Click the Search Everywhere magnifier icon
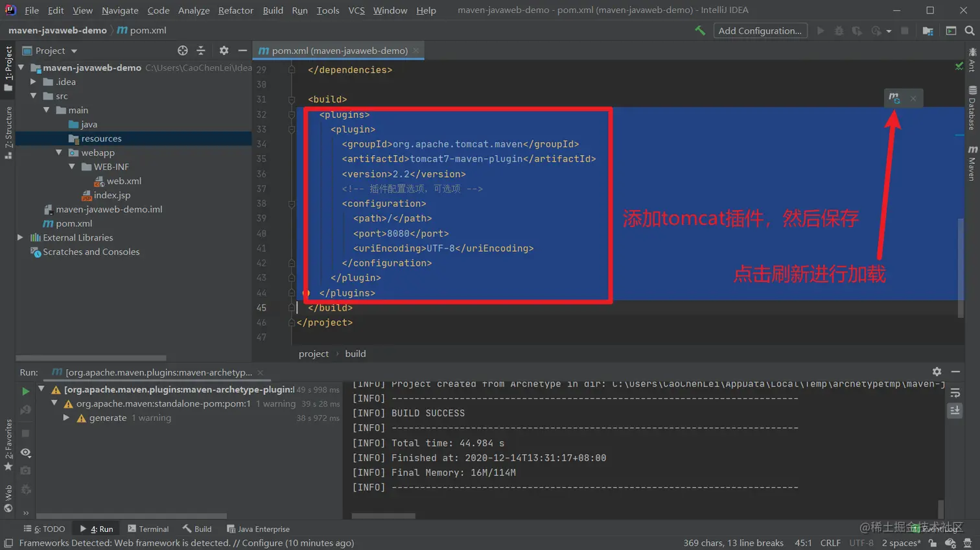 point(970,30)
